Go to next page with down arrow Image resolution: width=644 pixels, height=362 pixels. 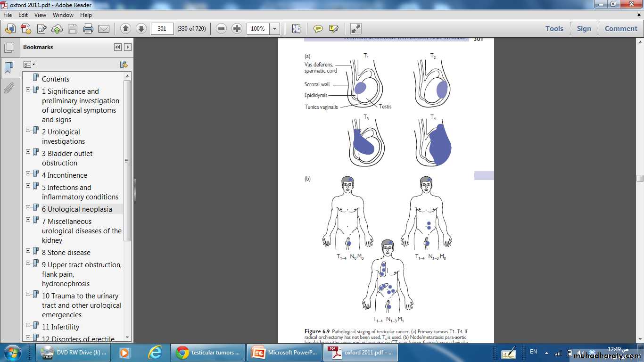[141, 29]
